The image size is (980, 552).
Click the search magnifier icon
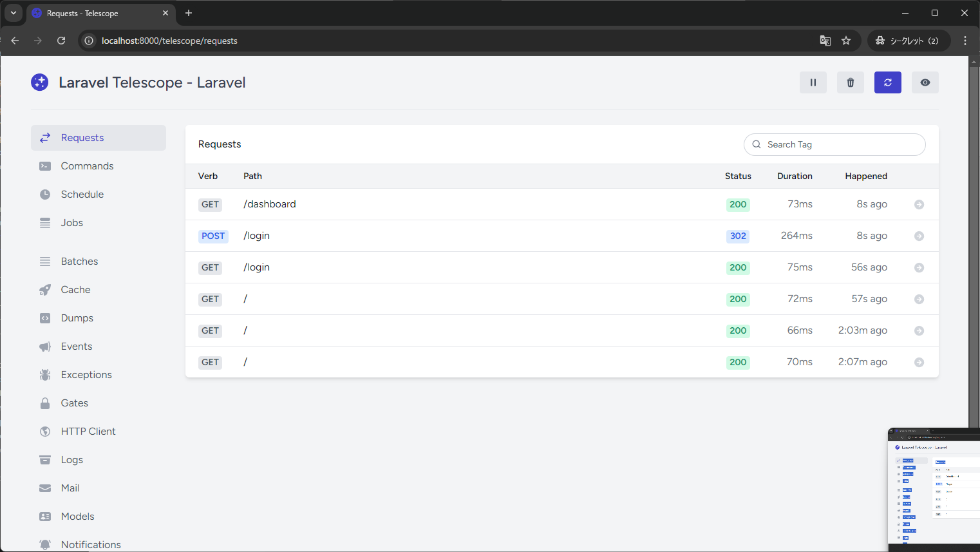757,144
